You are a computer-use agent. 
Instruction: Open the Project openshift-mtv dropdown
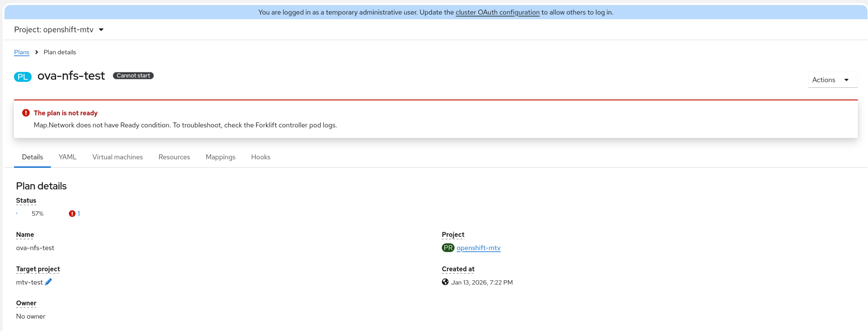[59, 30]
